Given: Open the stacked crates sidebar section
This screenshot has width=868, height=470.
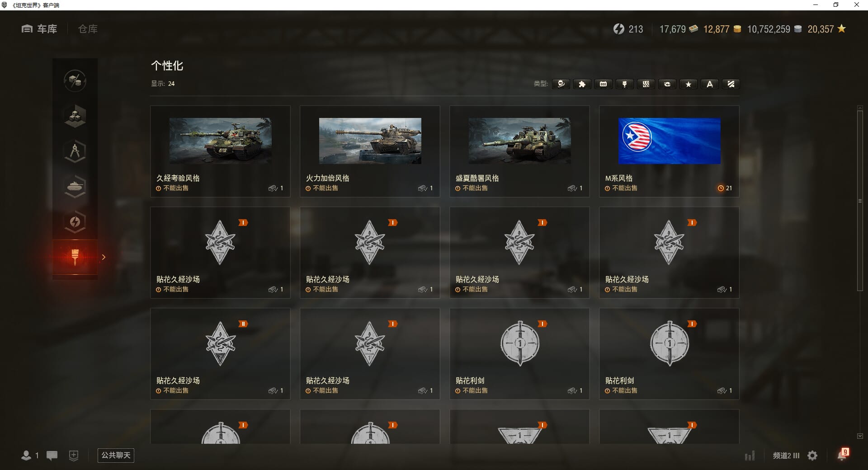Looking at the screenshot, I should pos(75,116).
